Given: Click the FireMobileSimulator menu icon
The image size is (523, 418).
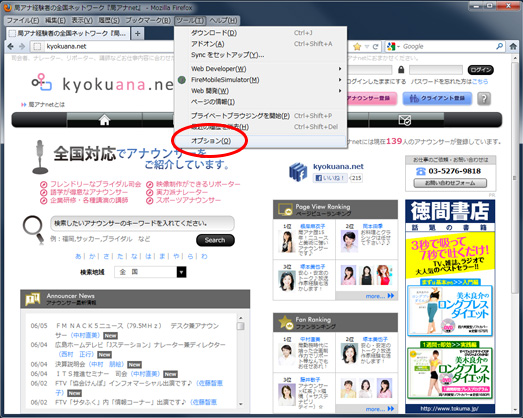Looking at the screenshot, I should click(181, 80).
